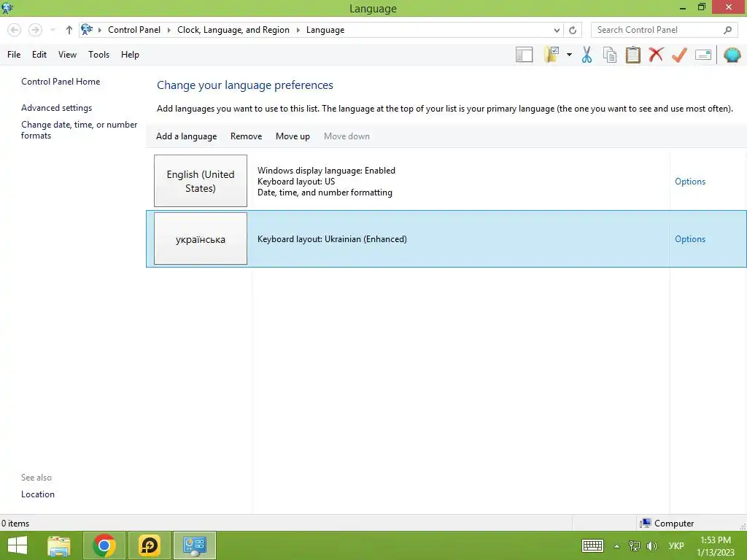The height and width of the screenshot is (560, 747).
Task: Expand the folder options dropdown arrow
Action: [x=569, y=55]
